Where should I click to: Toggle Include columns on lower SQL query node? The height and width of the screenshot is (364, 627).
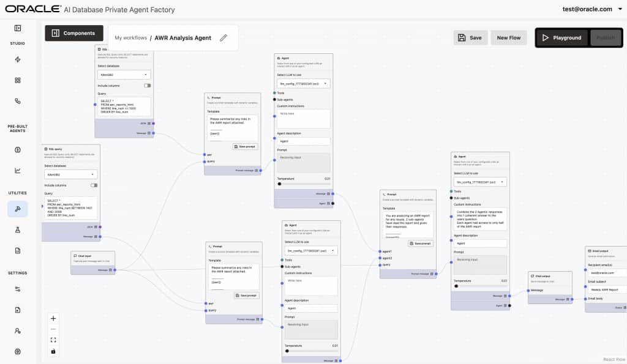tap(94, 185)
